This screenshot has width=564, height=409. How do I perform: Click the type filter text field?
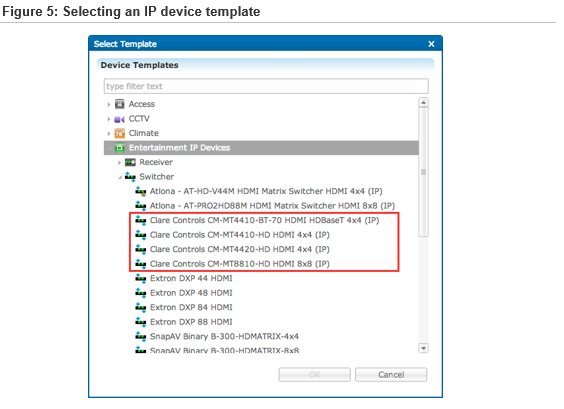pyautogui.click(x=266, y=86)
